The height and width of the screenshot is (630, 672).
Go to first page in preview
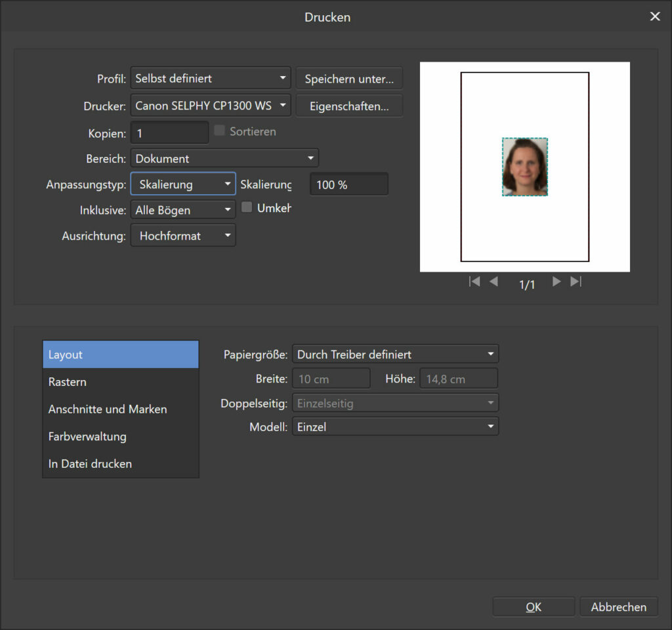point(474,282)
